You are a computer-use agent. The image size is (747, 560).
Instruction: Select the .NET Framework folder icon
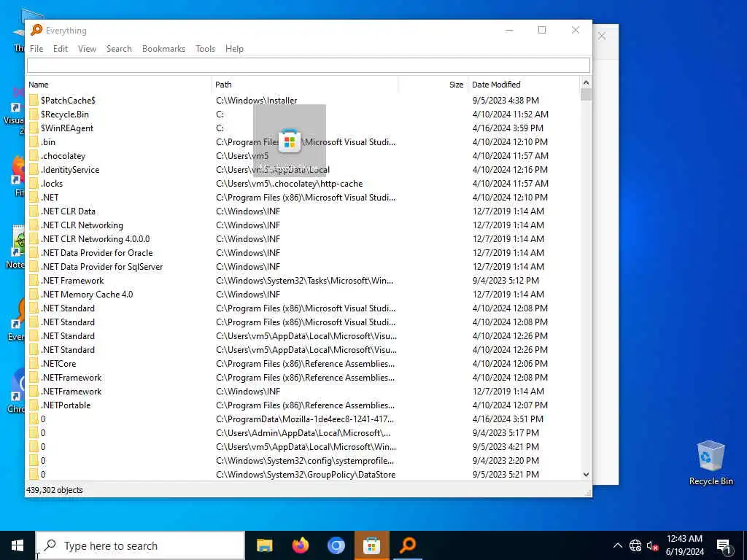pyautogui.click(x=34, y=281)
